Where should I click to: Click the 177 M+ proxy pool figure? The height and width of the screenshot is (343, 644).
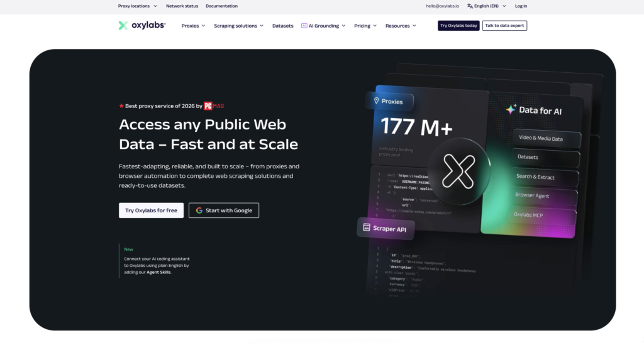click(416, 127)
